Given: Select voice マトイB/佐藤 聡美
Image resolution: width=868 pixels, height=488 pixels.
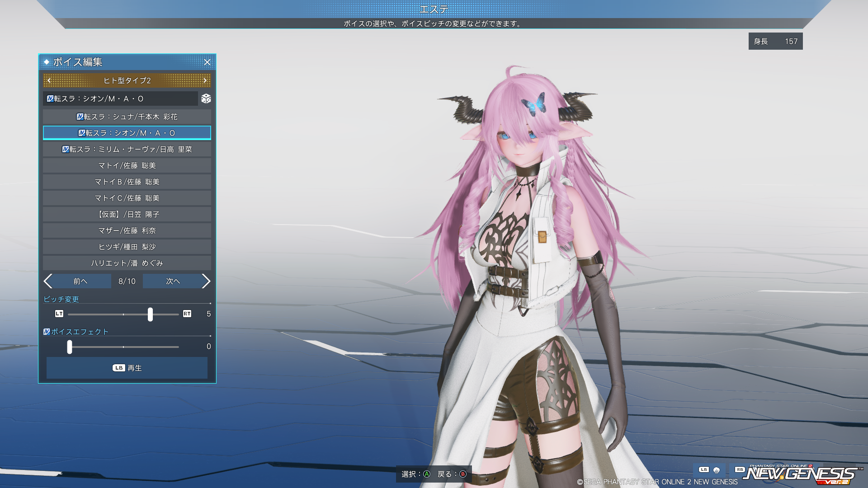Looking at the screenshot, I should tap(127, 182).
